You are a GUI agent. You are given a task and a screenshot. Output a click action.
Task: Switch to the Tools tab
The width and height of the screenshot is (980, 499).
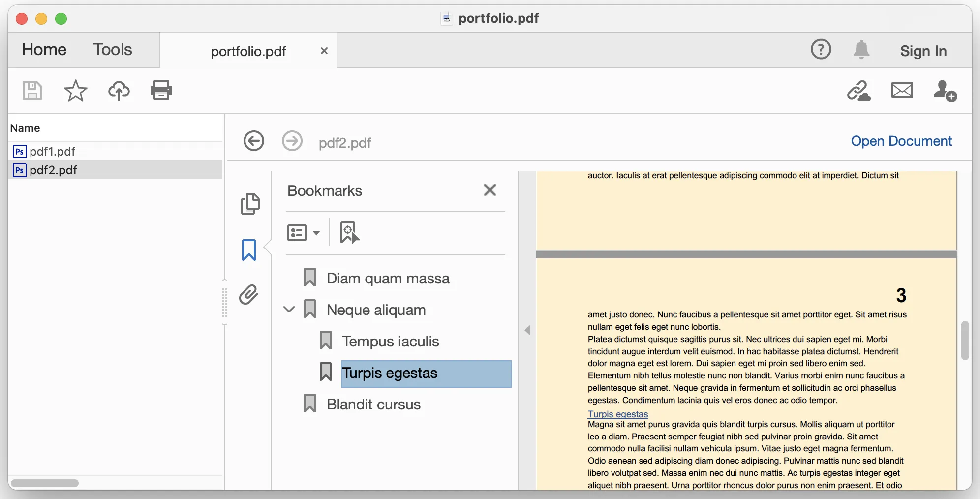(113, 50)
